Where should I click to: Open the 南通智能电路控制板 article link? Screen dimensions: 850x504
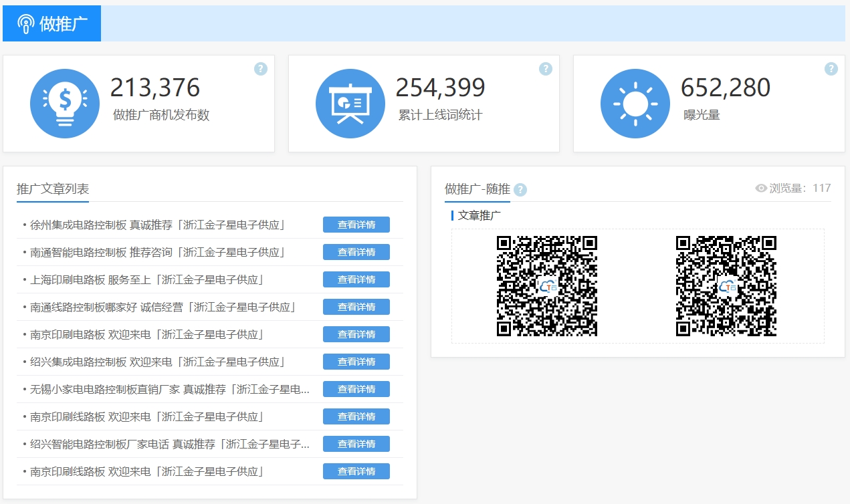point(158,252)
